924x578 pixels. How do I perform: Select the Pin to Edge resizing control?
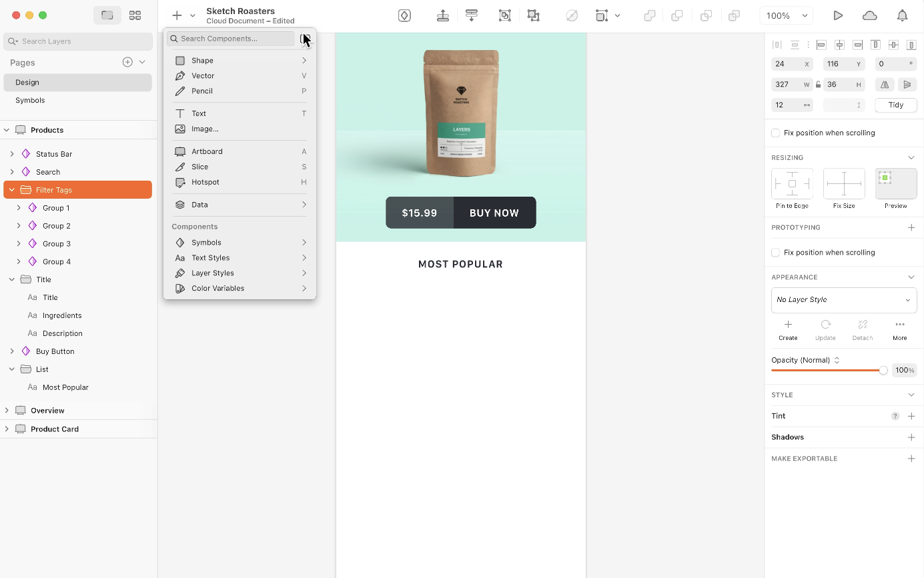(x=792, y=183)
